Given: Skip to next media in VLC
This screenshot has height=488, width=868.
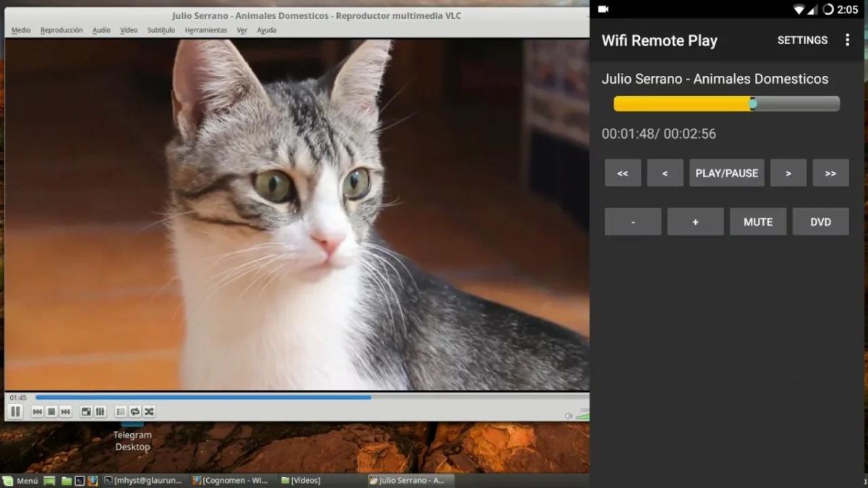Looking at the screenshot, I should (x=65, y=411).
